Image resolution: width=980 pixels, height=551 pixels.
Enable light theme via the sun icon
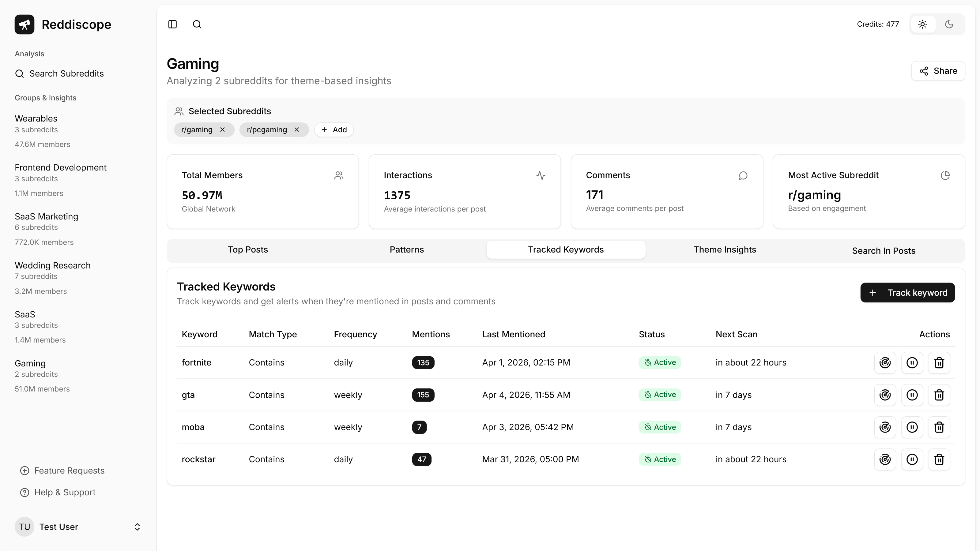click(x=922, y=24)
